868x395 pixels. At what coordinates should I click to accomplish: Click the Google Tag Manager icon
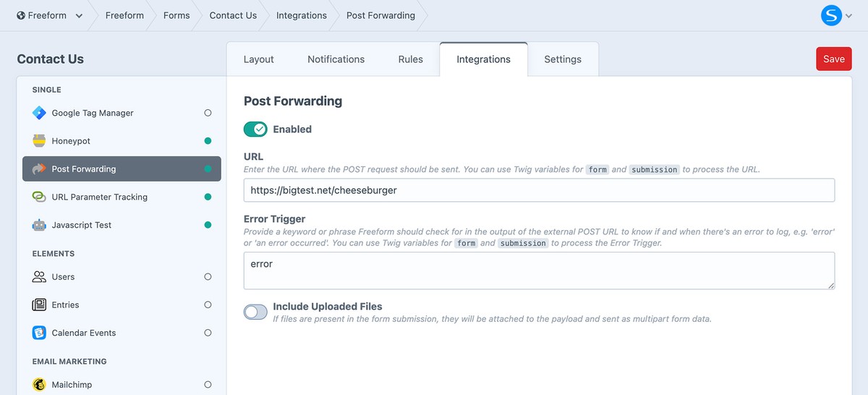[39, 113]
